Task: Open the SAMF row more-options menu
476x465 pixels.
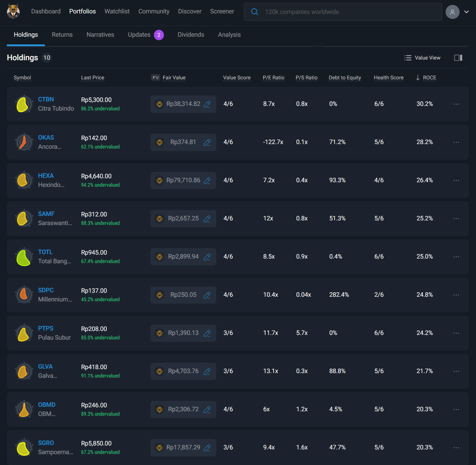Action: (x=456, y=219)
